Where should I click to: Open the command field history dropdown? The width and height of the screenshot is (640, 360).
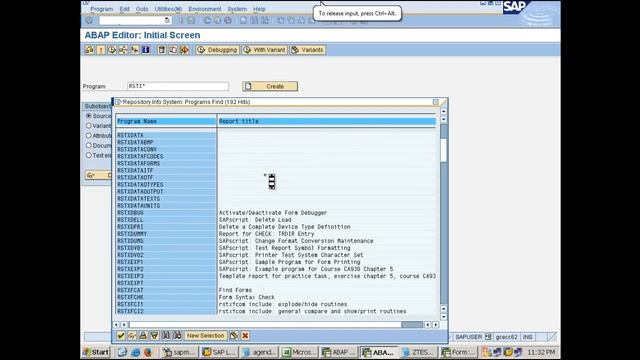coord(167,20)
